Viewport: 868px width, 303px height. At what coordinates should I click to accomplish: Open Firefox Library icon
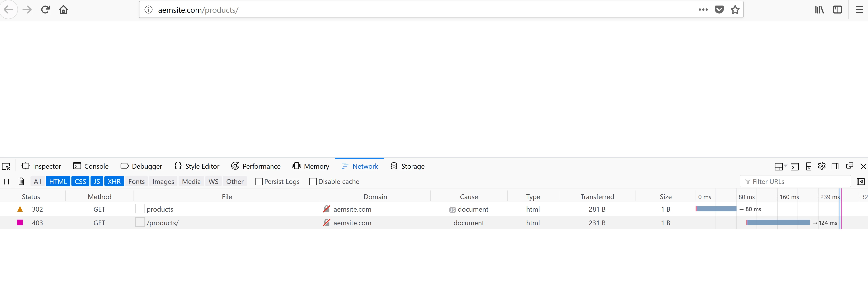click(x=819, y=10)
